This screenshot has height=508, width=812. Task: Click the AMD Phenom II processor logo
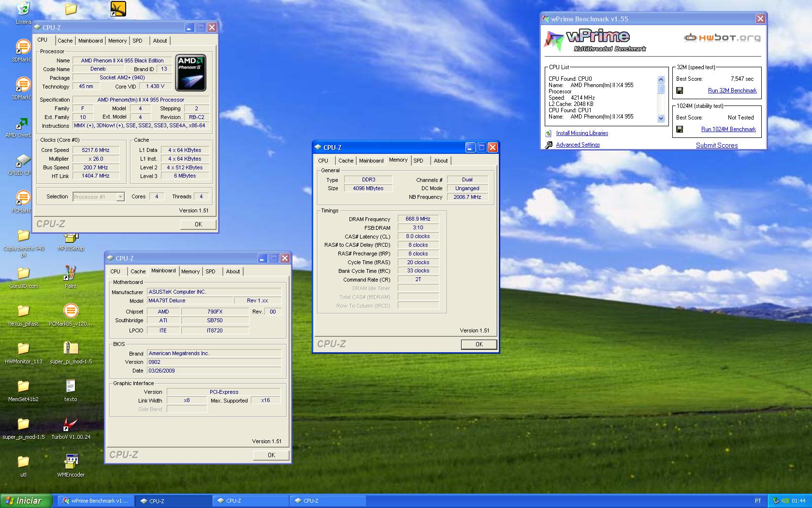[190, 73]
